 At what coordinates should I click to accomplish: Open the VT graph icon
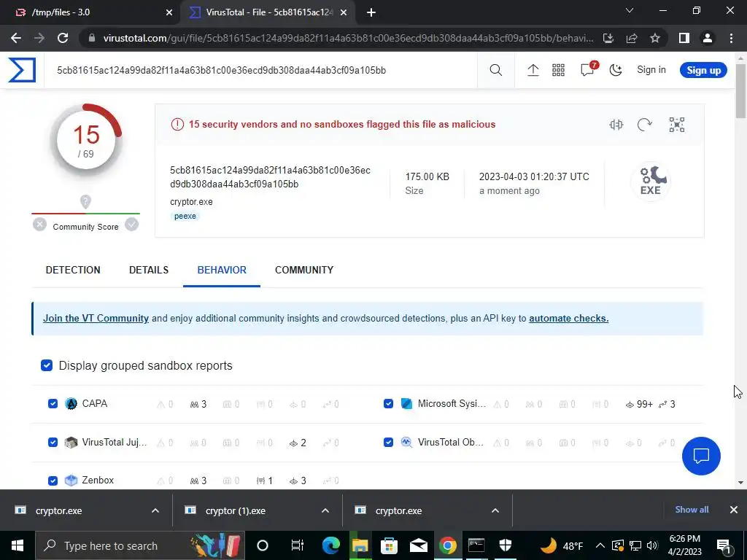677,125
